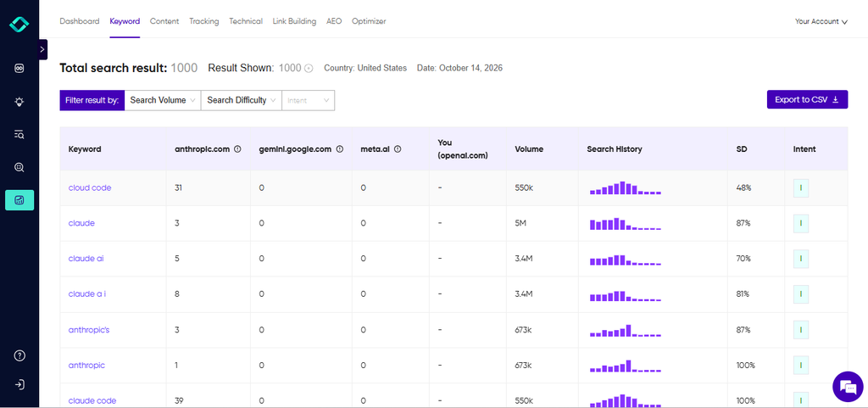868x408 pixels.
Task: Click the search history chart for claude ai
Action: click(626, 260)
